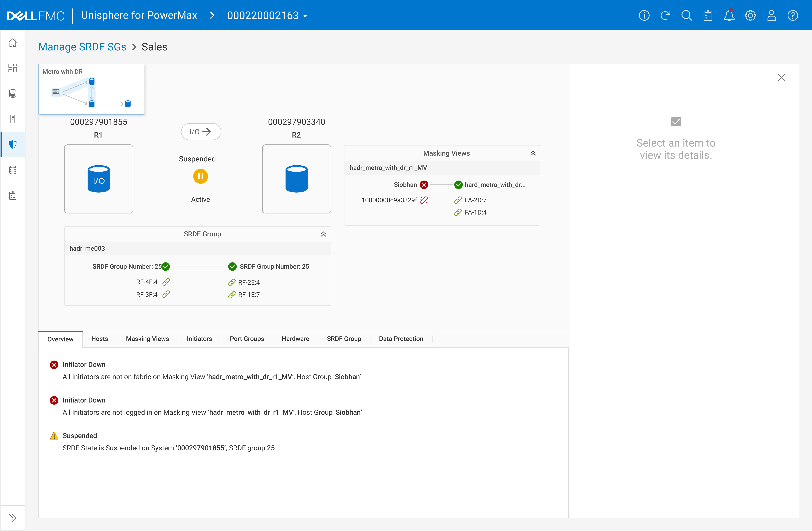The image size is (812, 531).
Task: Go back to Manage SRDF SGs
Action: pyautogui.click(x=82, y=47)
